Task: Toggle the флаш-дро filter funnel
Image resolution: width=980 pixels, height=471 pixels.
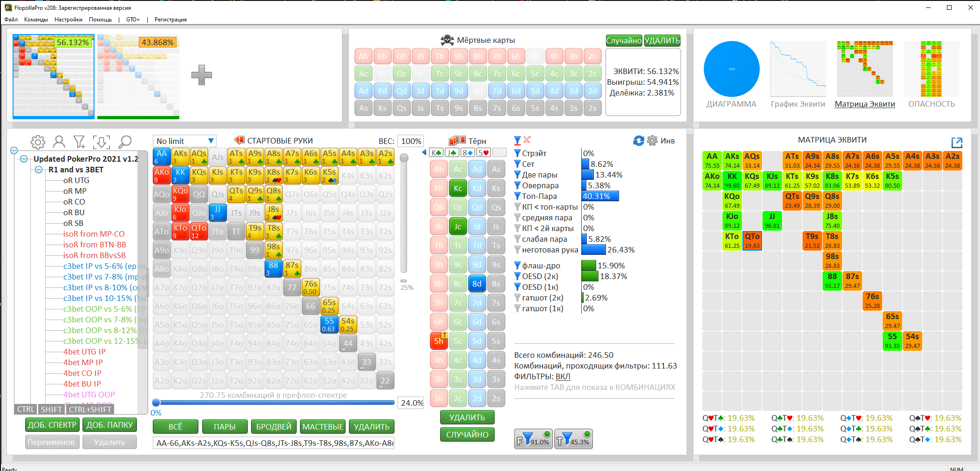Action: [x=517, y=266]
